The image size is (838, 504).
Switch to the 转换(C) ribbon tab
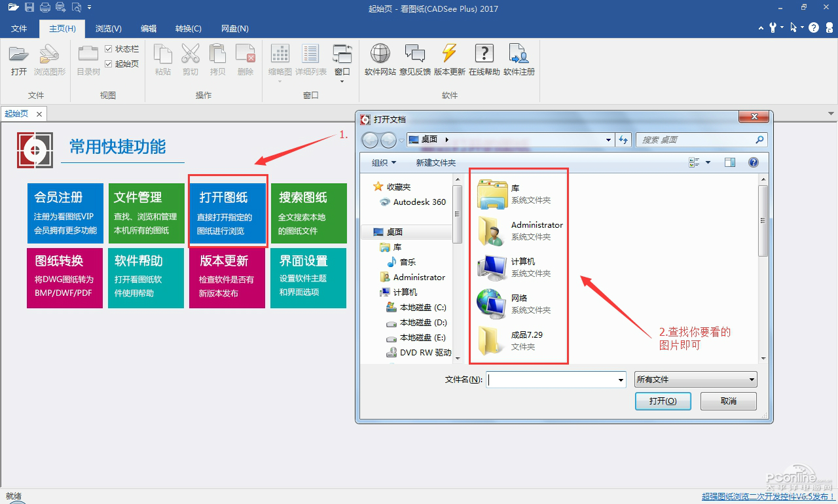pos(189,29)
